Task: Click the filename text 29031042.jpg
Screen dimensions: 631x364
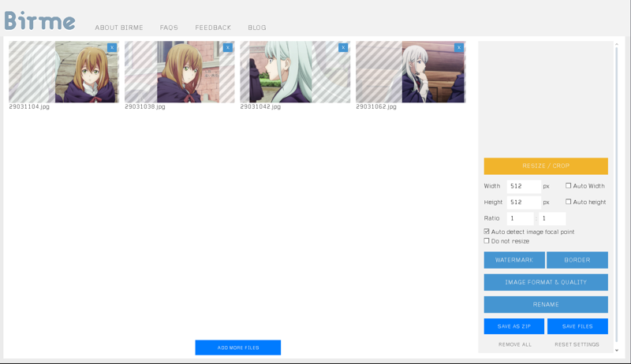Action: tap(260, 107)
